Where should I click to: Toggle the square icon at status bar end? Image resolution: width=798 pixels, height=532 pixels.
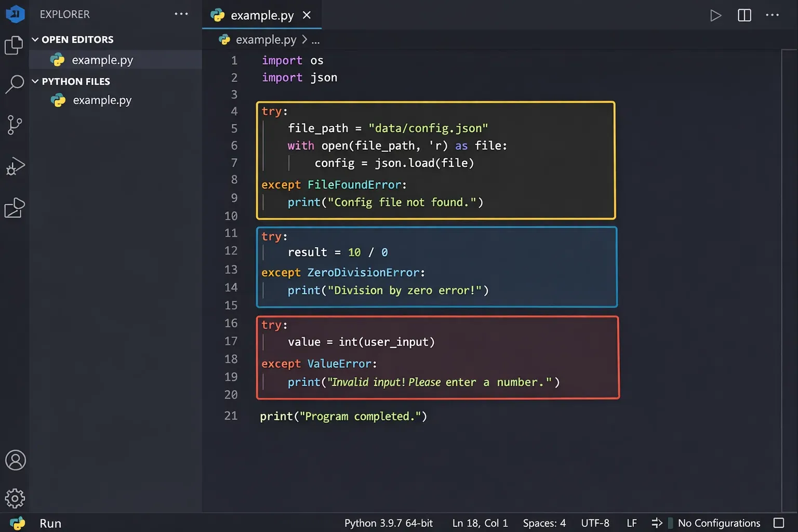click(778, 523)
